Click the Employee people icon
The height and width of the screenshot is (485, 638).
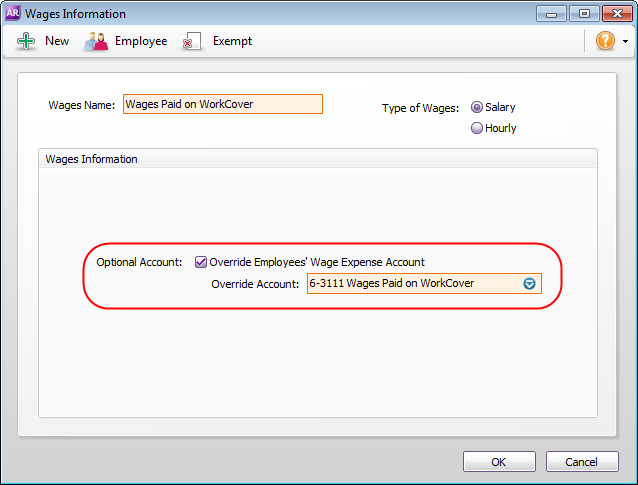click(96, 41)
